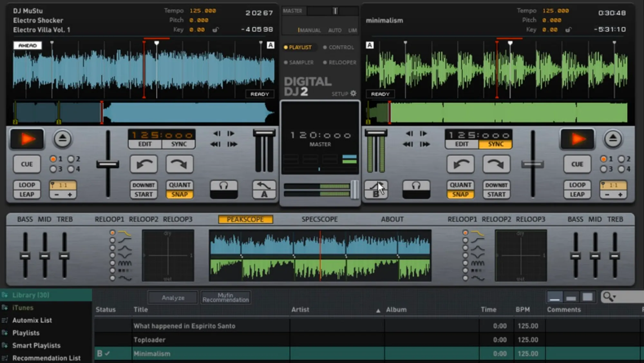Open the ABOUT tab
This screenshot has height=363, width=644.
[392, 219]
